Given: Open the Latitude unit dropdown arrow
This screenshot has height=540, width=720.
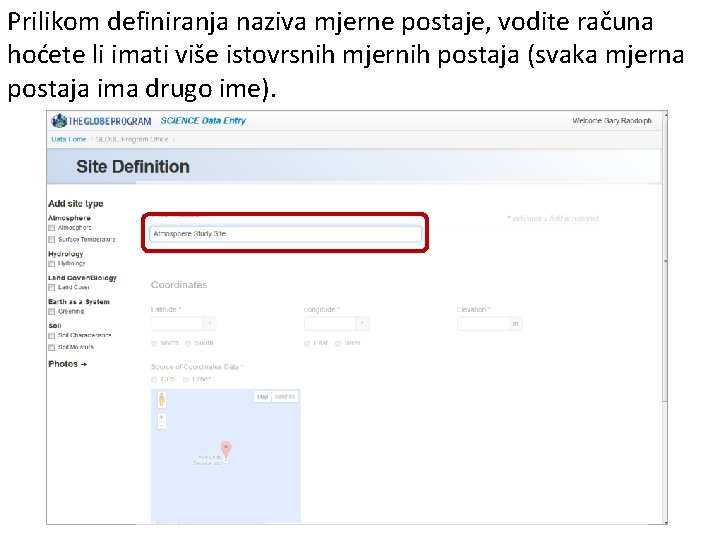Looking at the screenshot, I should [209, 324].
